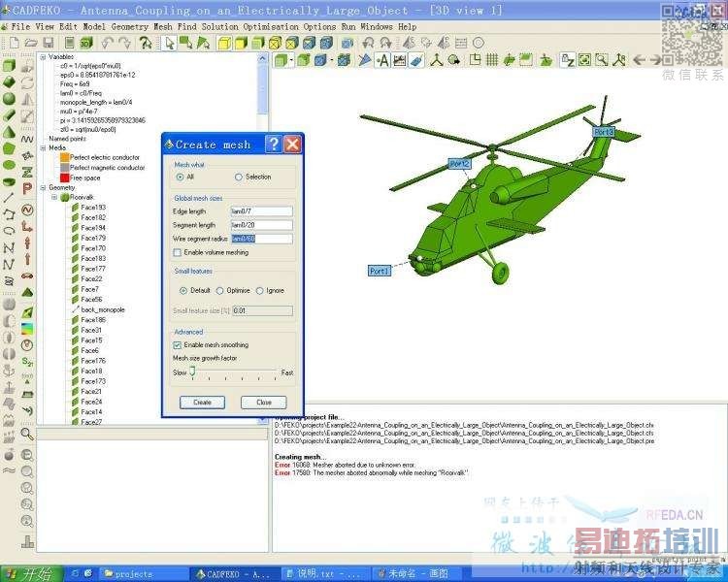728x582 pixels.
Task: Click the Close button in mesh dialog
Action: [x=264, y=403]
